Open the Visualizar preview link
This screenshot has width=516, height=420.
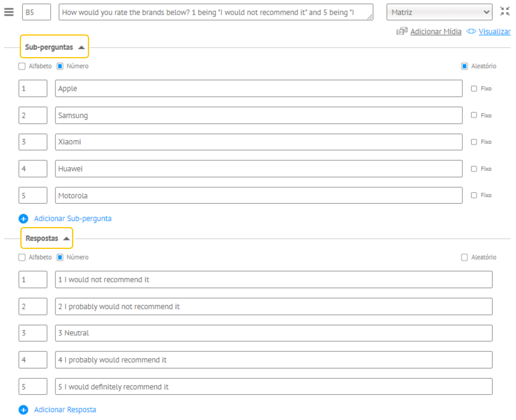click(x=494, y=31)
